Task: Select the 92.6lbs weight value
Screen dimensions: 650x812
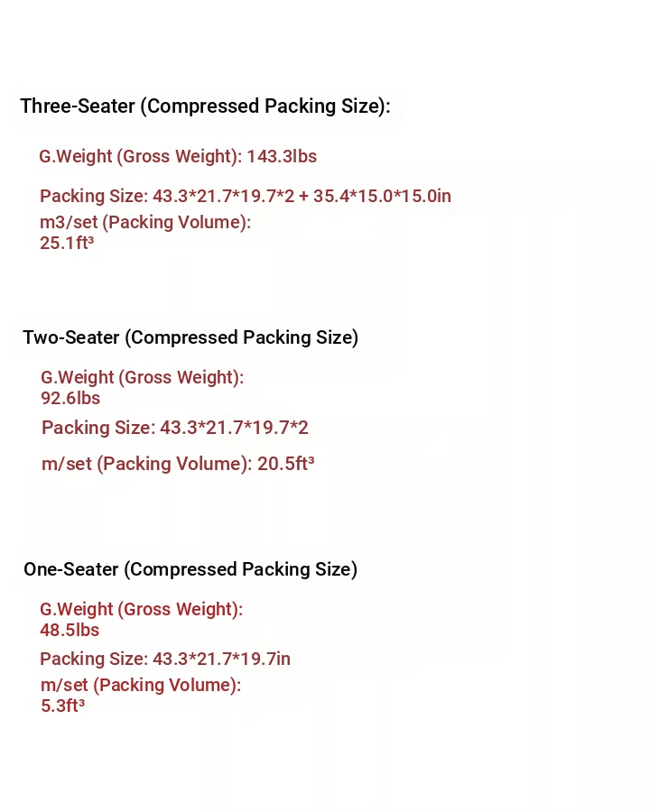Action: point(70,399)
